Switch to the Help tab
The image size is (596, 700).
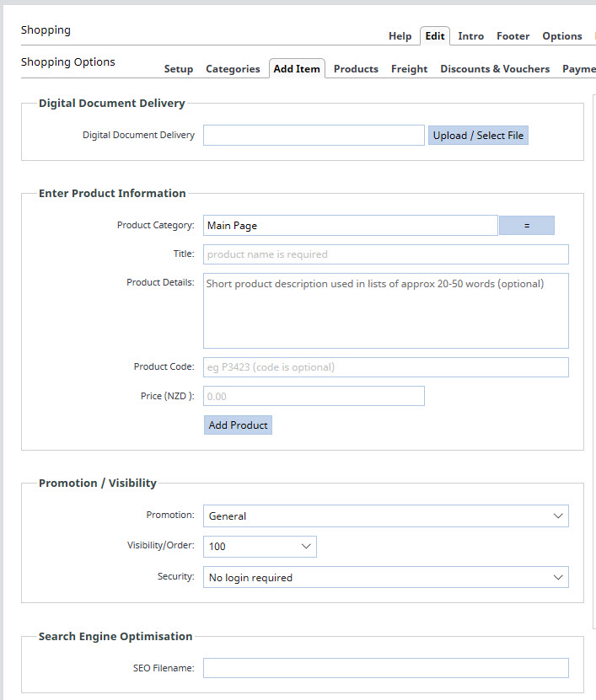(400, 36)
